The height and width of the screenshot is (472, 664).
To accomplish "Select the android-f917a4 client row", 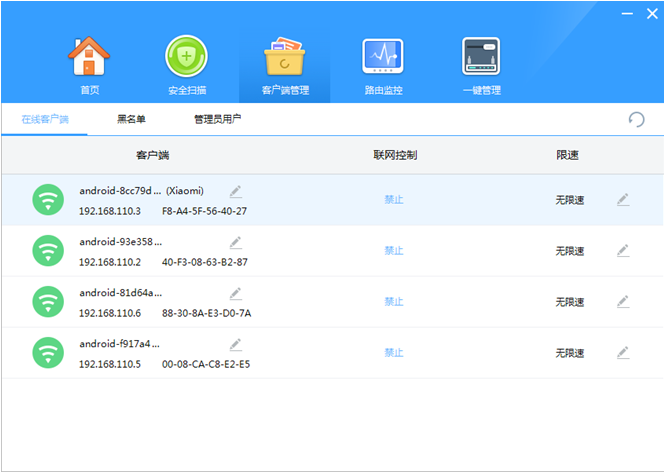I will (x=300, y=353).
